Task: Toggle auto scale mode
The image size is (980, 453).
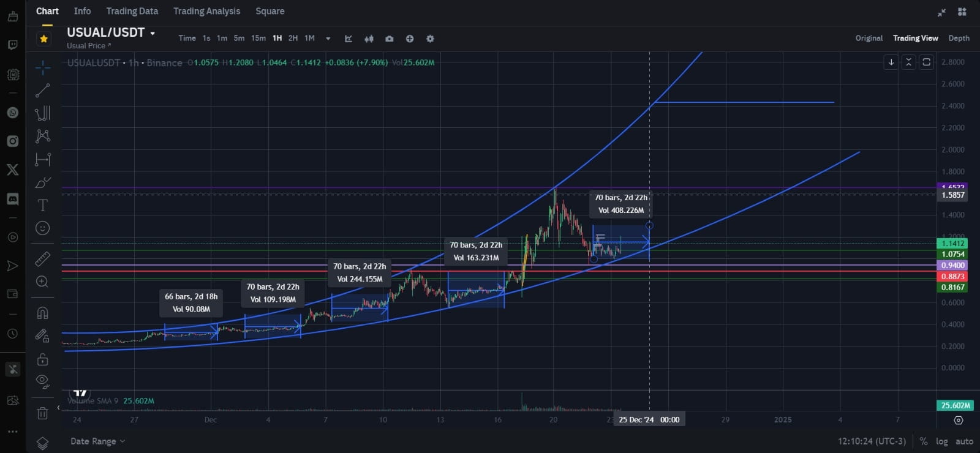Action: [x=964, y=441]
